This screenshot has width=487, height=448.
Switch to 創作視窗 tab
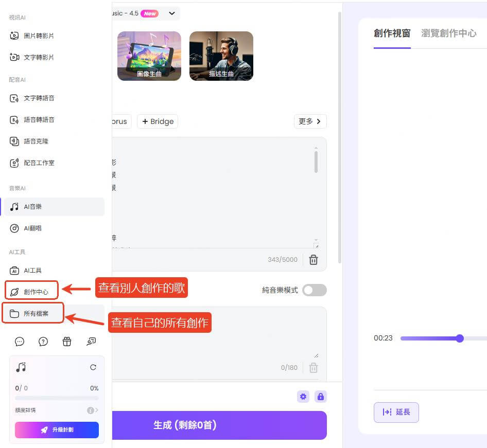click(392, 33)
